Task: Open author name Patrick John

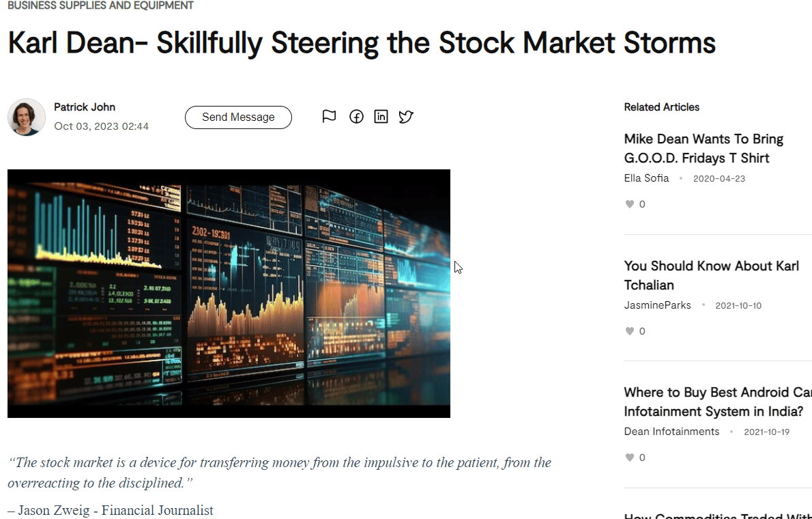Action: [85, 107]
